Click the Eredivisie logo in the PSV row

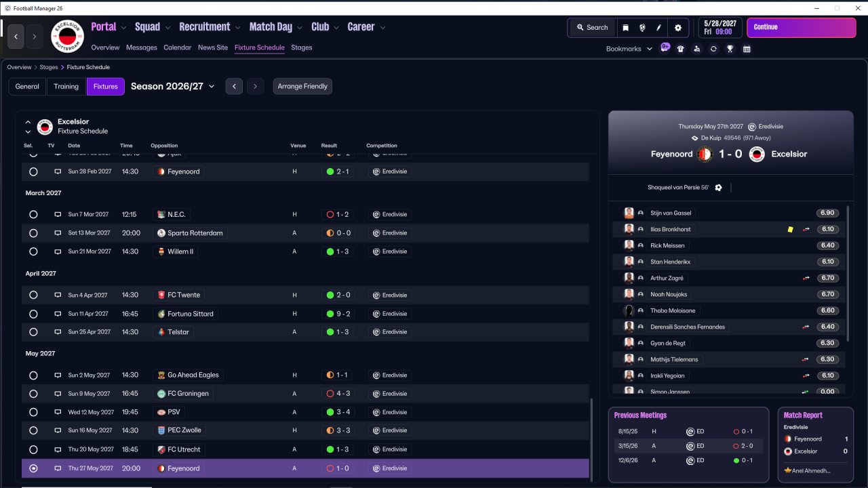(x=375, y=412)
